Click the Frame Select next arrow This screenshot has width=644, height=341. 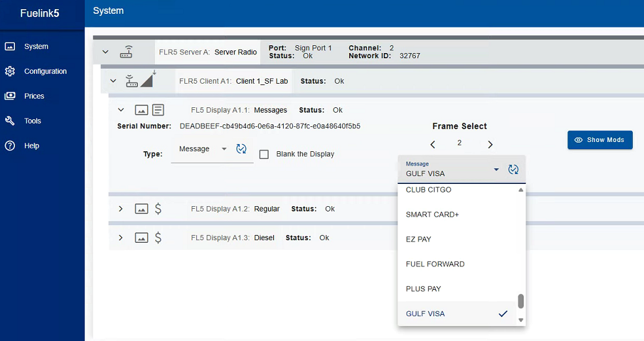(490, 144)
